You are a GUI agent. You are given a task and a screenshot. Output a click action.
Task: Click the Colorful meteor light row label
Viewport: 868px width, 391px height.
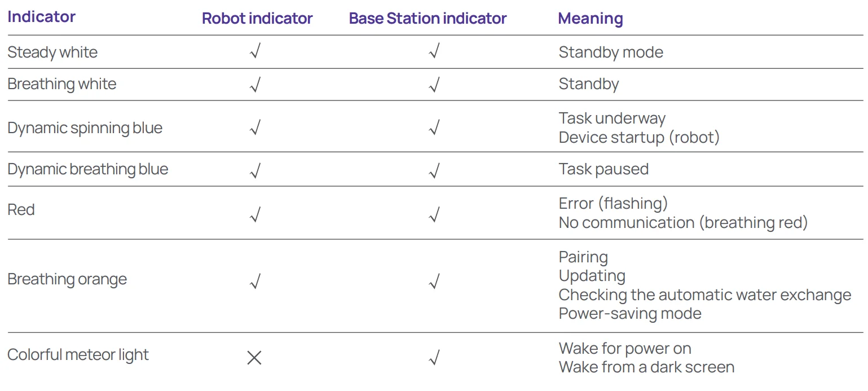point(78,355)
